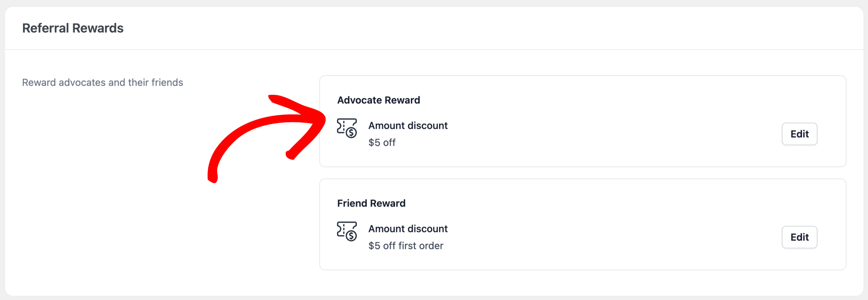Image resolution: width=868 pixels, height=300 pixels.
Task: Click the Reward advocates and their friends description
Action: coord(103,82)
